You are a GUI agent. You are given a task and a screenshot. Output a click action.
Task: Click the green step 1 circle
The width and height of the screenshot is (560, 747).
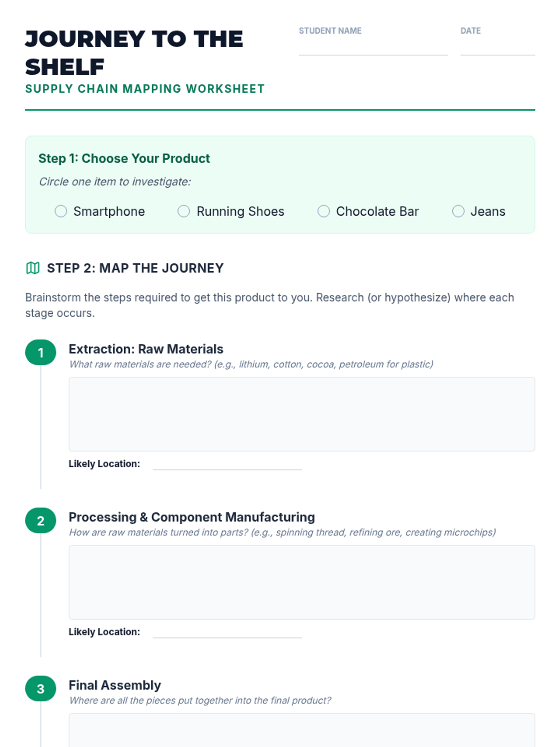point(41,352)
